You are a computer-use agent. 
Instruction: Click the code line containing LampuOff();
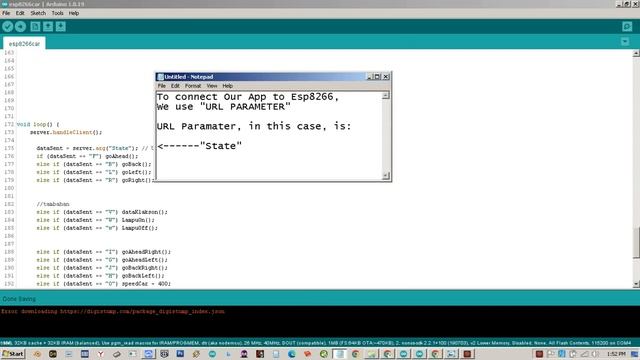click(x=97, y=228)
